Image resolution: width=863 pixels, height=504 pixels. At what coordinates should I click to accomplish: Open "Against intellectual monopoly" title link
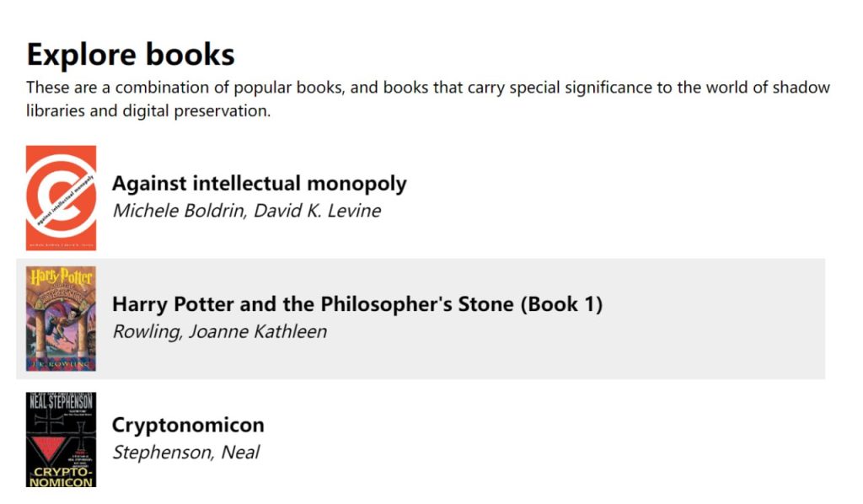[259, 184]
